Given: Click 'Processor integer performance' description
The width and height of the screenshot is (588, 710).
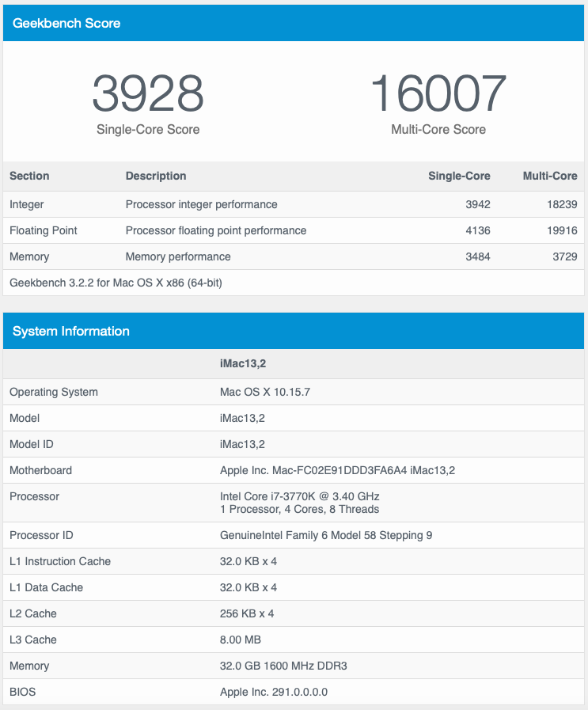Looking at the screenshot, I should (202, 204).
